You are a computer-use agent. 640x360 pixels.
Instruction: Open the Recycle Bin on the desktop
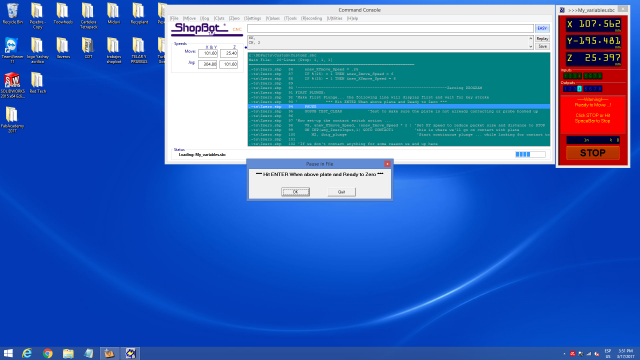click(12, 13)
